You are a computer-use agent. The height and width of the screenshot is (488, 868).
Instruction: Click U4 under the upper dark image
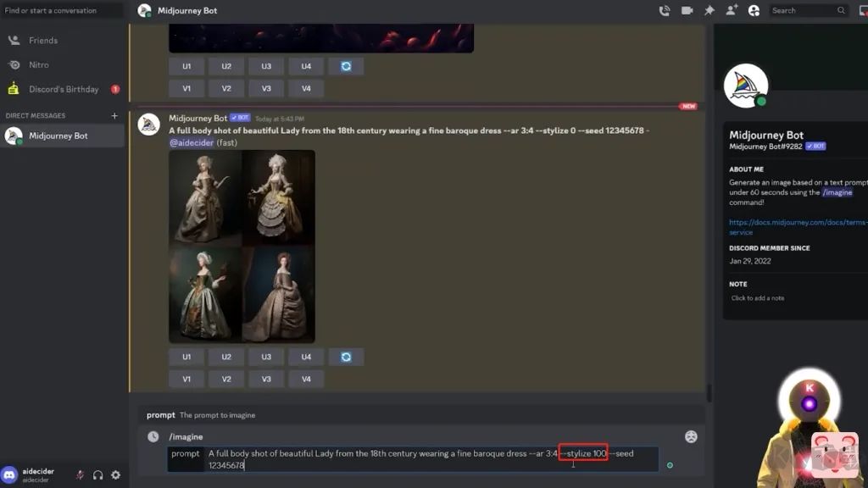pos(306,66)
